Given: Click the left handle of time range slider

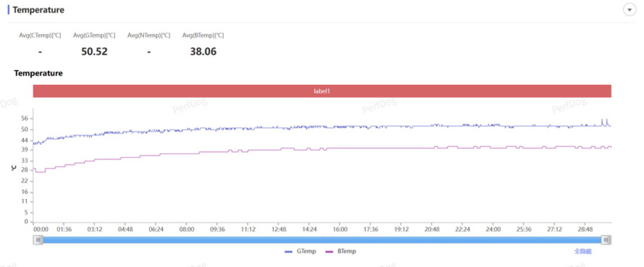Looking at the screenshot, I should point(38,240).
